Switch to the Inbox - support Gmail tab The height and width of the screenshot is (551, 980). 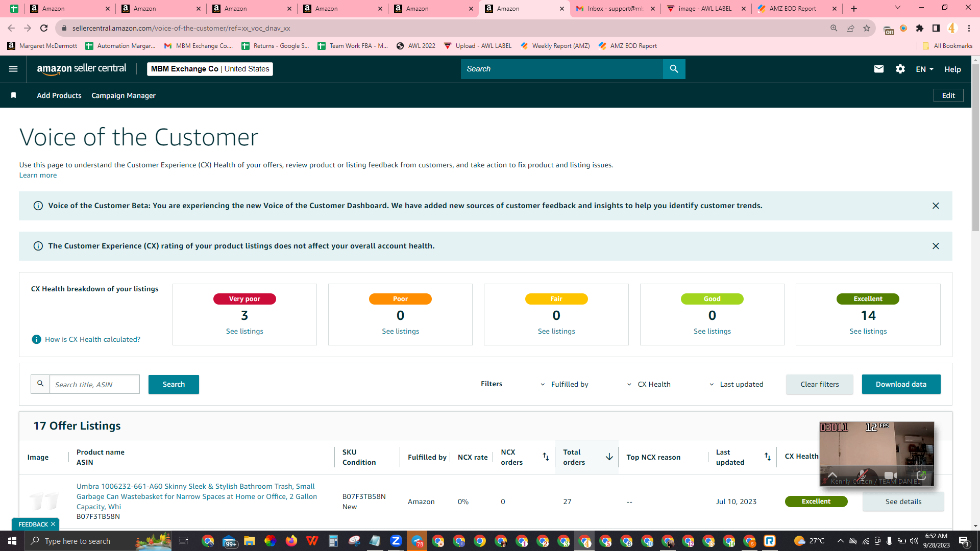coord(615,9)
